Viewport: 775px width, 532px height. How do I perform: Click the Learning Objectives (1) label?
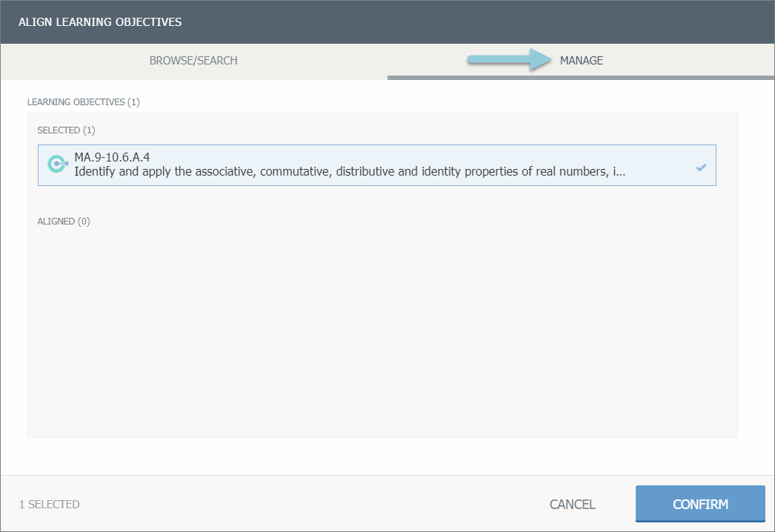[x=83, y=102]
